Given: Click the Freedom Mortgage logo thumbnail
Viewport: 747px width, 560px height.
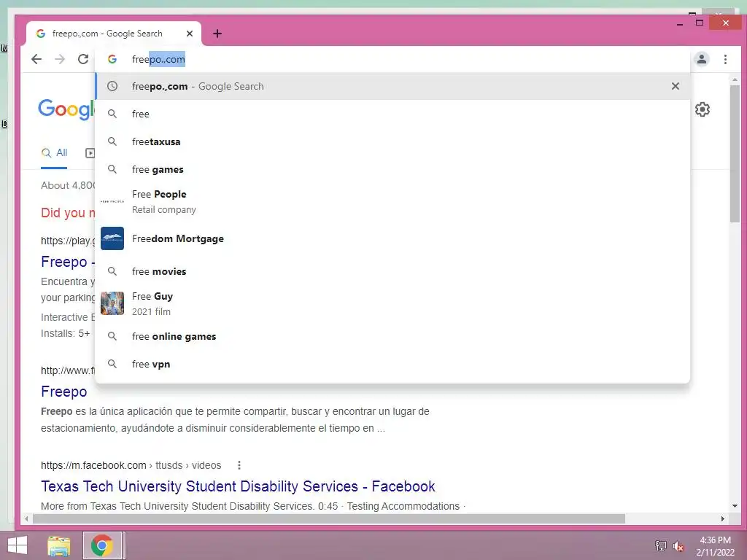Looking at the screenshot, I should click(112, 238).
